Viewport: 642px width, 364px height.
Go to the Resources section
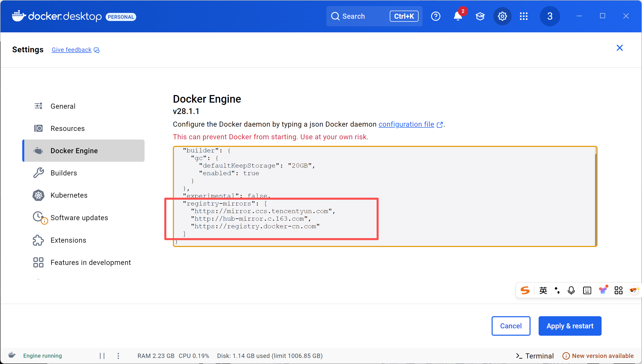(67, 128)
